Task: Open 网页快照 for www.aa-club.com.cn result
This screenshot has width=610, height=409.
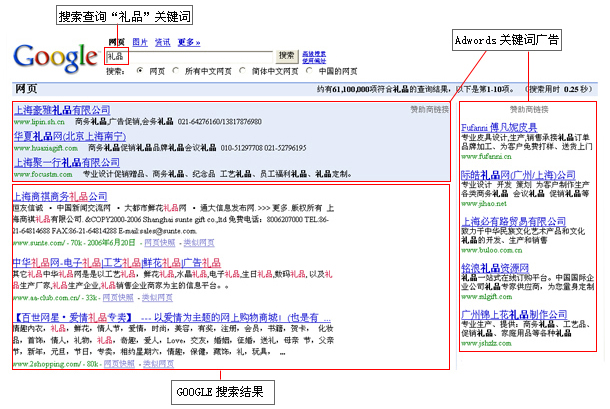Action: point(118,298)
